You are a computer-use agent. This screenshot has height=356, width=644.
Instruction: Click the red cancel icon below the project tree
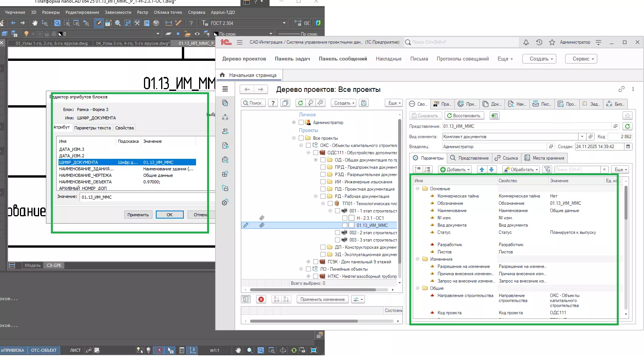[x=261, y=299]
